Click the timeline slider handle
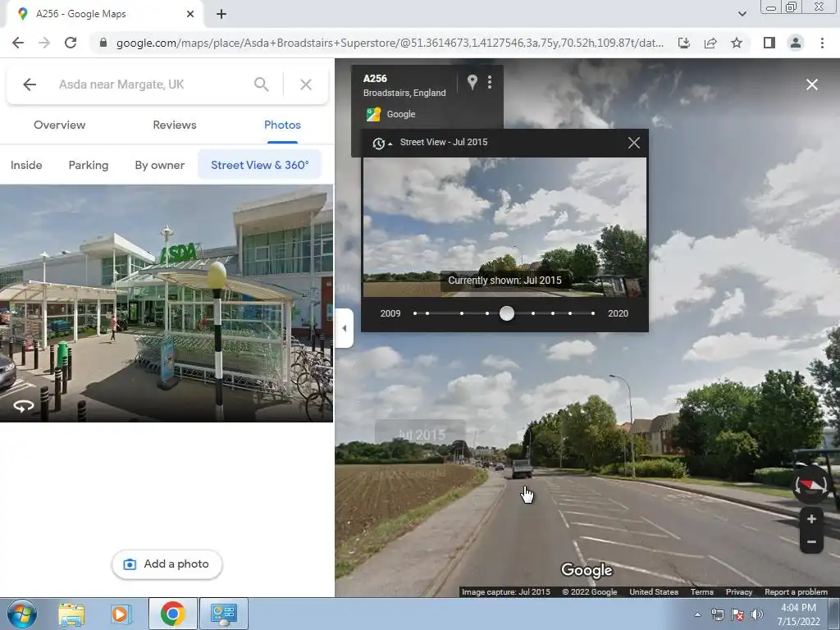Screen dimensions: 840x630 click(507, 313)
